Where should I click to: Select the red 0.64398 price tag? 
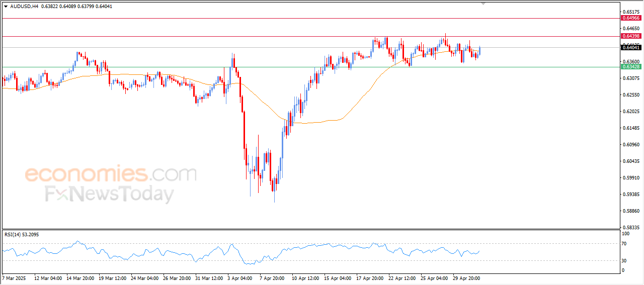(631, 36)
